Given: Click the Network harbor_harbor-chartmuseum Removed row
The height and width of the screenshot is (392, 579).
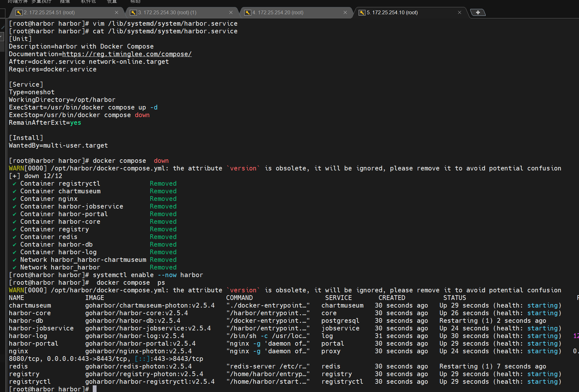Looking at the screenshot, I should 95,260.
